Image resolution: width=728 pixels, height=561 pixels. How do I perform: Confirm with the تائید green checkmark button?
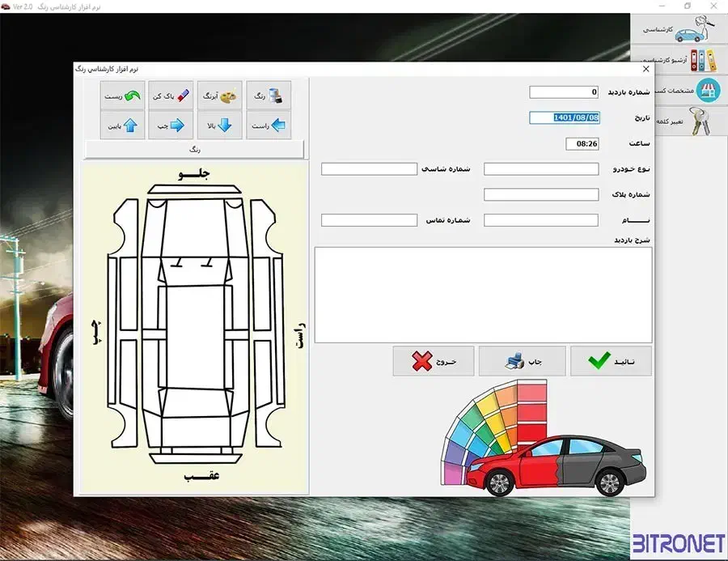click(611, 361)
